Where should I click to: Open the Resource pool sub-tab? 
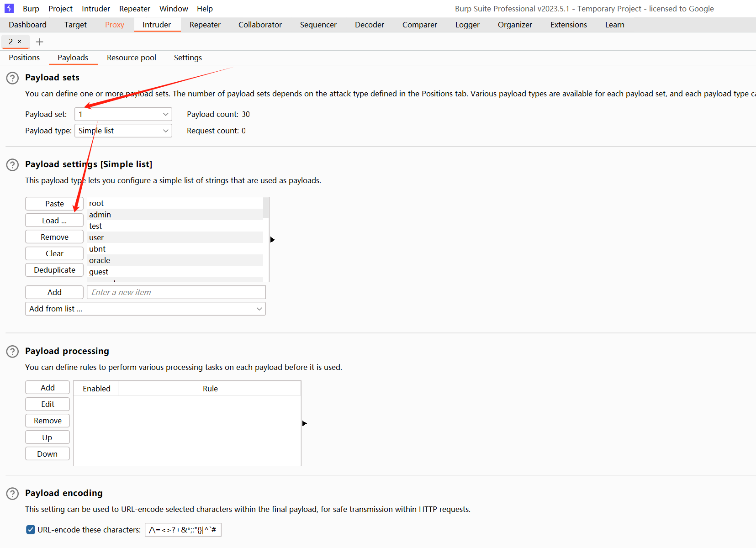coord(132,58)
